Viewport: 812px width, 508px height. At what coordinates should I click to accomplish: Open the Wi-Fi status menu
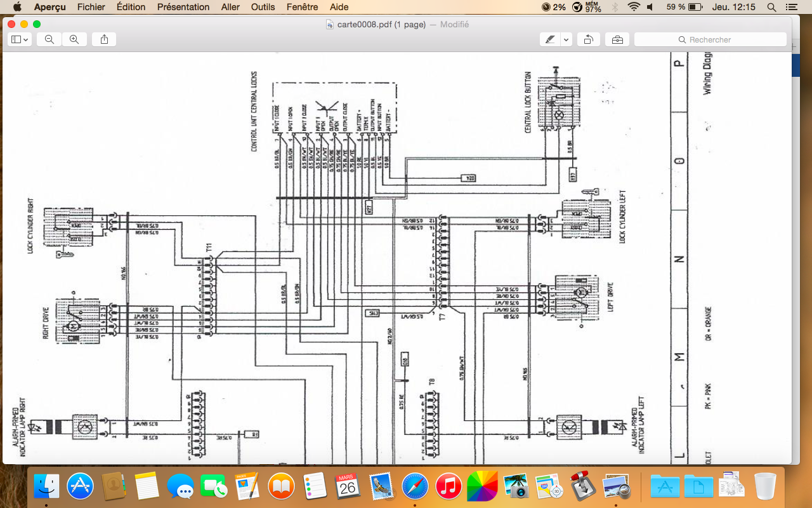(633, 7)
